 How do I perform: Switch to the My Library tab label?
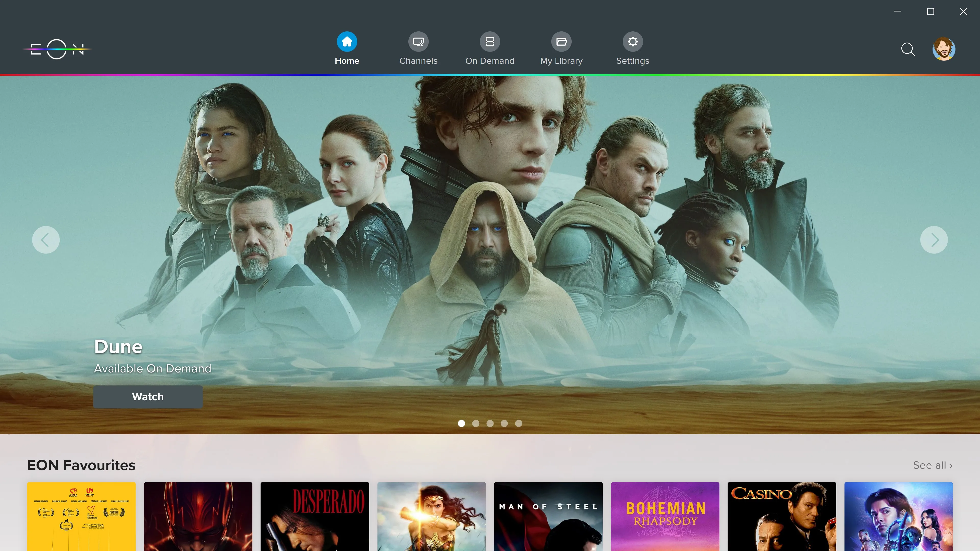click(x=561, y=61)
